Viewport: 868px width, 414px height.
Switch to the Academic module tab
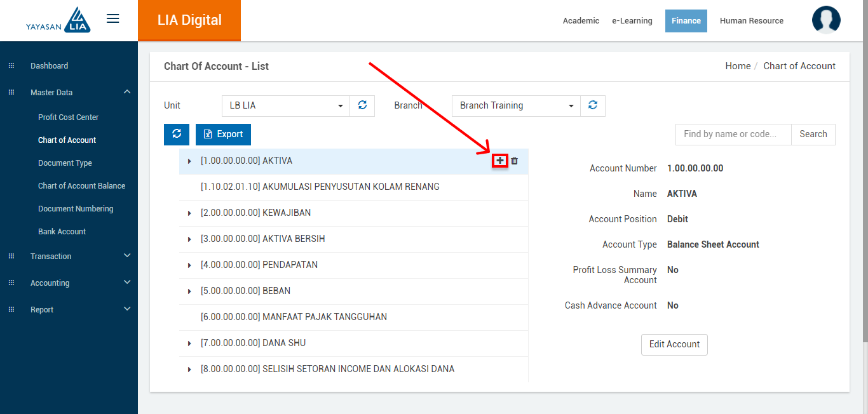point(581,21)
